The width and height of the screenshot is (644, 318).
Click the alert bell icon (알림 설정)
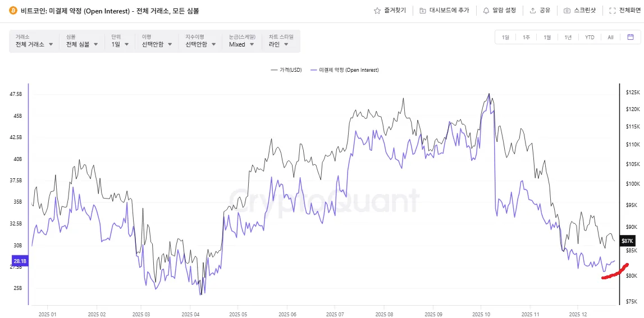pyautogui.click(x=486, y=11)
